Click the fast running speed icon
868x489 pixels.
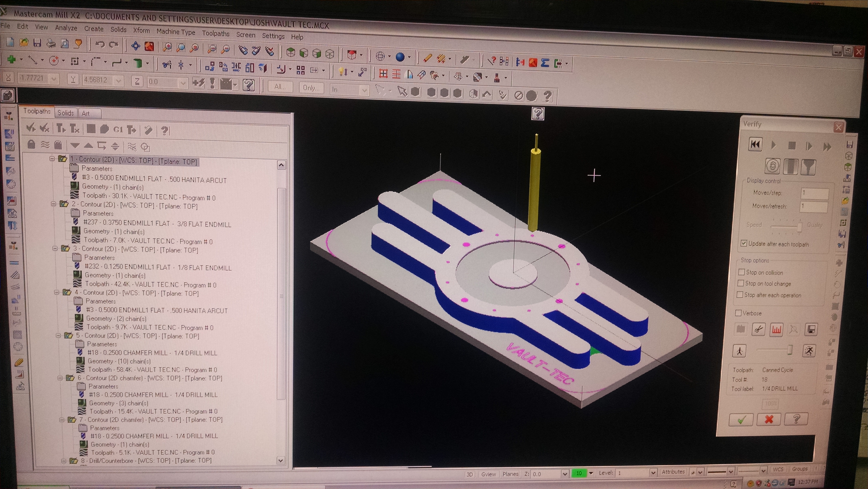[x=809, y=351]
